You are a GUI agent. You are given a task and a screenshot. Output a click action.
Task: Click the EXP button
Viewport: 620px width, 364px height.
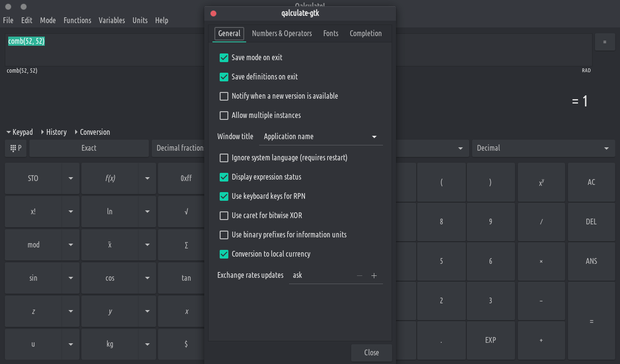(x=490, y=340)
